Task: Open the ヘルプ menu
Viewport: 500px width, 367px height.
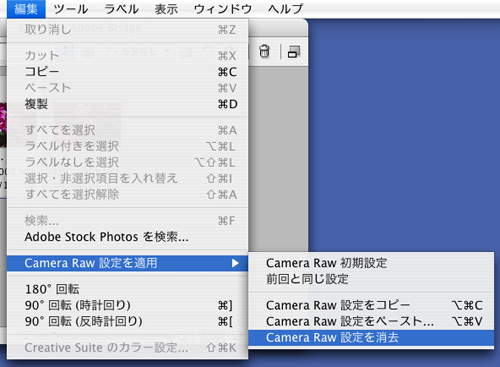Action: pos(286,9)
